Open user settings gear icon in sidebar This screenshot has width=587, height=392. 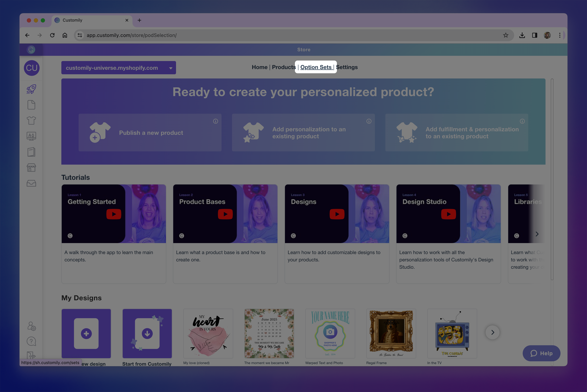click(x=32, y=326)
